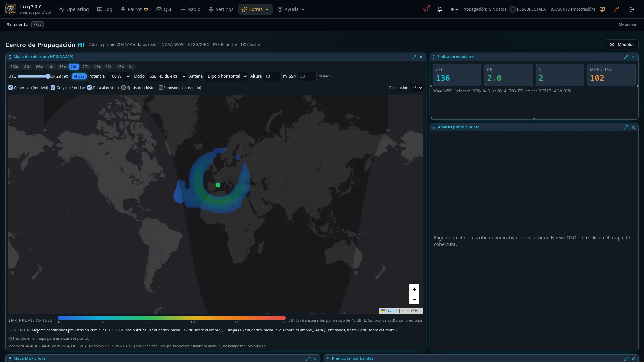
Task: Expand the Indicadores solares panel
Action: click(626, 57)
